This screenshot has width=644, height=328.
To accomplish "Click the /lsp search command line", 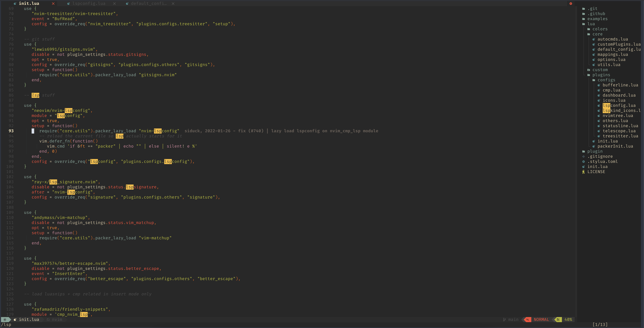I will [x=6, y=325].
